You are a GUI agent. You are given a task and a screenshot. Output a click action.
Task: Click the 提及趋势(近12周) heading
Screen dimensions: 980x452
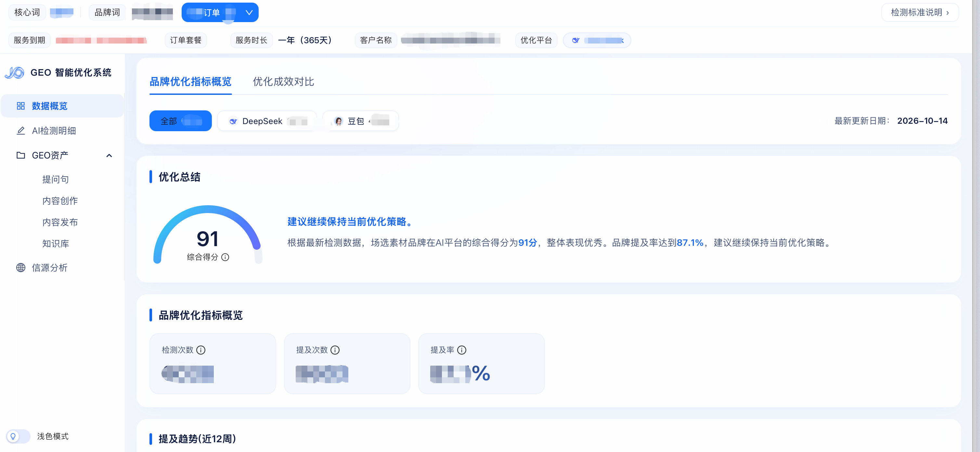tap(197, 439)
